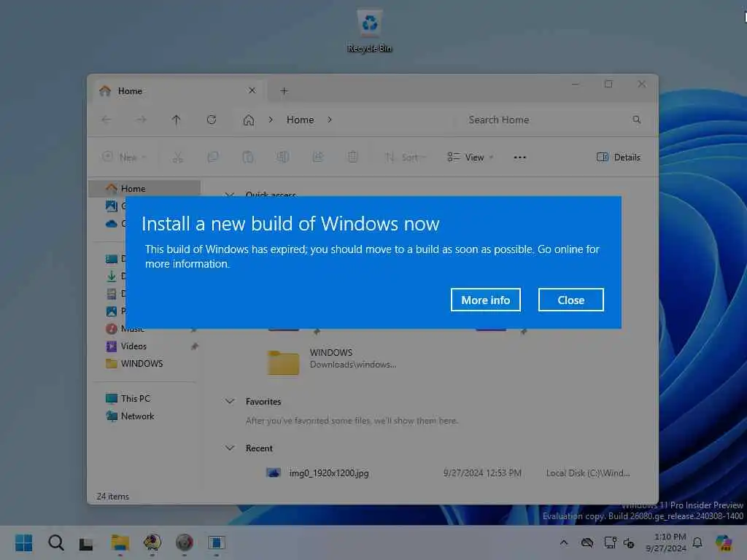Click the Paste toolbar icon

pos(248,157)
